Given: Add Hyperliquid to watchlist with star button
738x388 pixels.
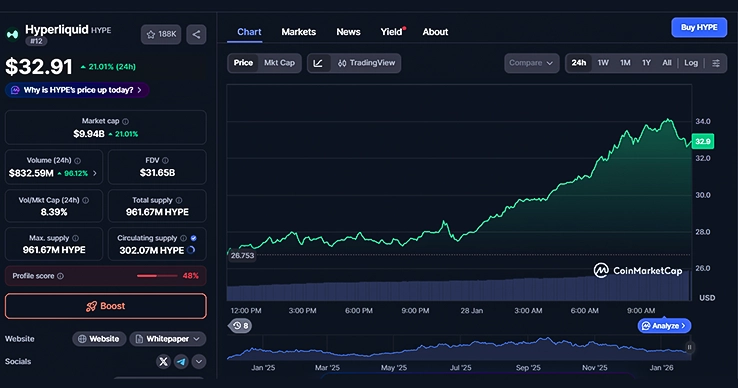Looking at the screenshot, I should click(x=161, y=34).
